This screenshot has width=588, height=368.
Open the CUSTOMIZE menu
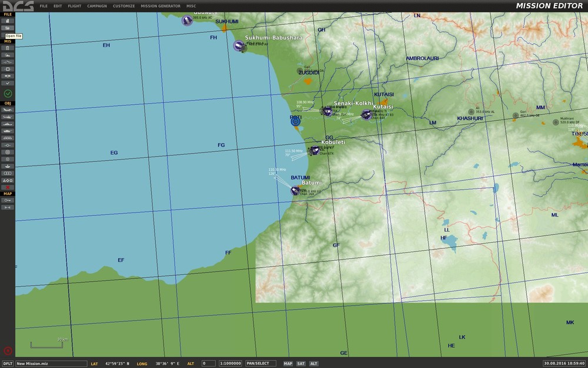click(123, 6)
